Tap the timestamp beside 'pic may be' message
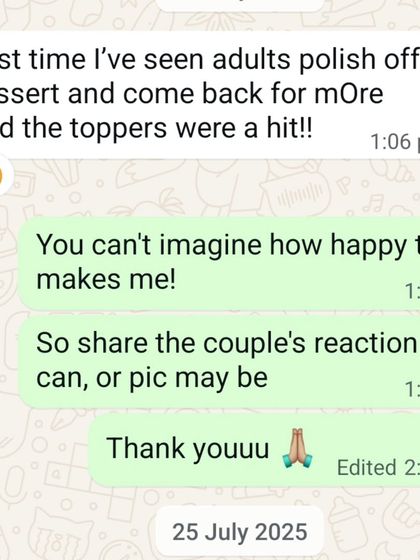Screen dimensions: 420x560 [412, 389]
